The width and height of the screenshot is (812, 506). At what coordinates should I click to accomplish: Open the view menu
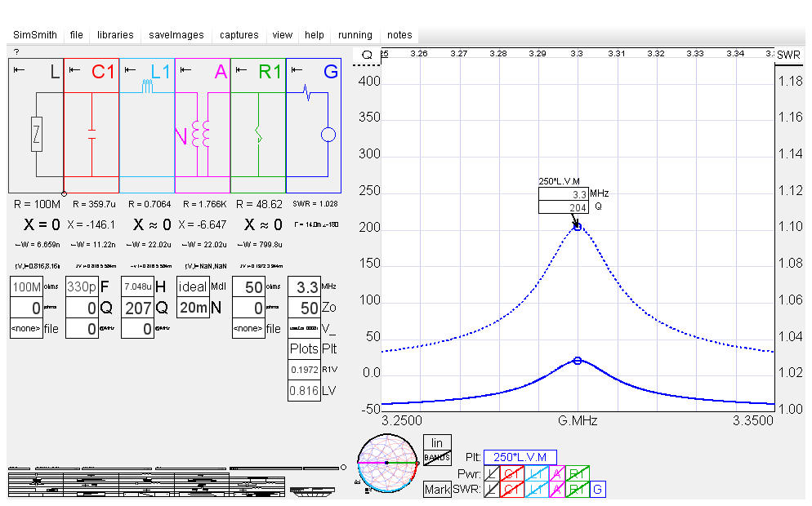pyautogui.click(x=282, y=34)
